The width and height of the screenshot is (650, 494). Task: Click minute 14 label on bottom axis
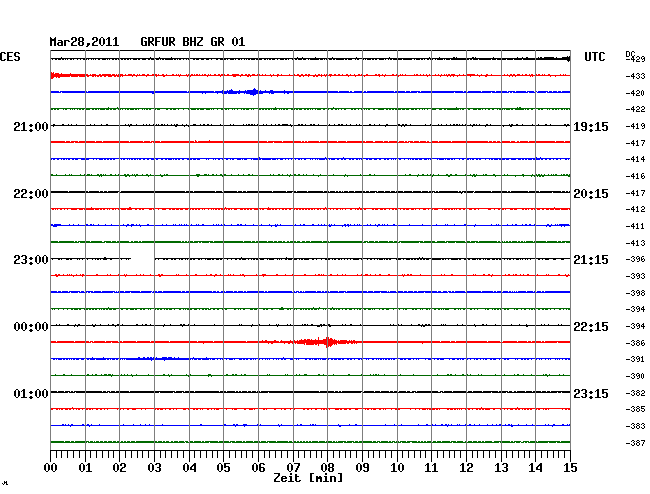pos(535,468)
